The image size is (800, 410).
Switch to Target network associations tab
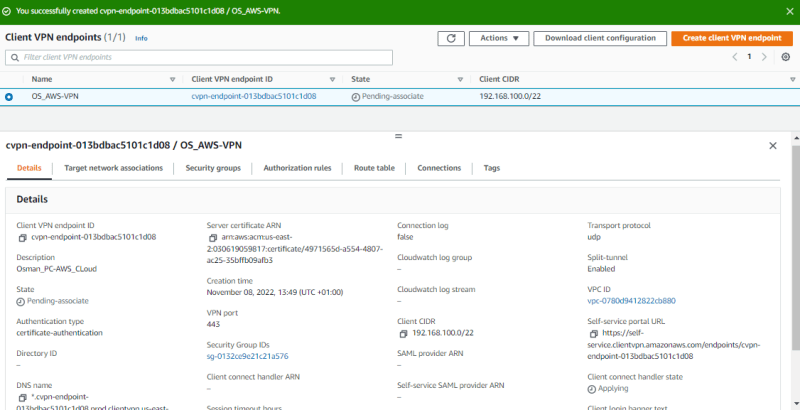113,168
